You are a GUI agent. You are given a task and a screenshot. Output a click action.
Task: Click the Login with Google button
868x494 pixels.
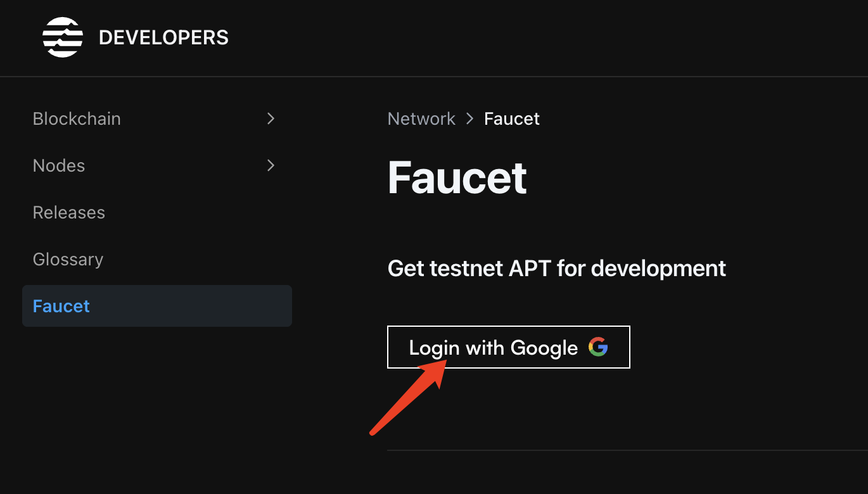pos(509,347)
